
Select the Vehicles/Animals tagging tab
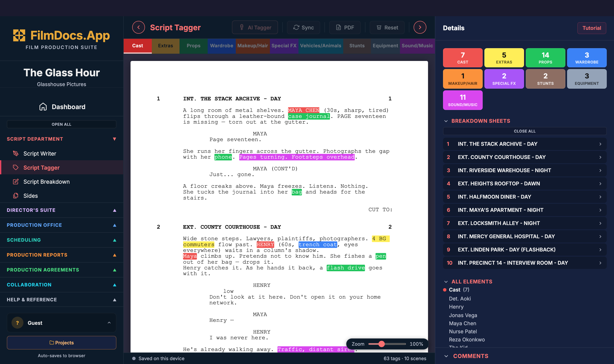321,46
